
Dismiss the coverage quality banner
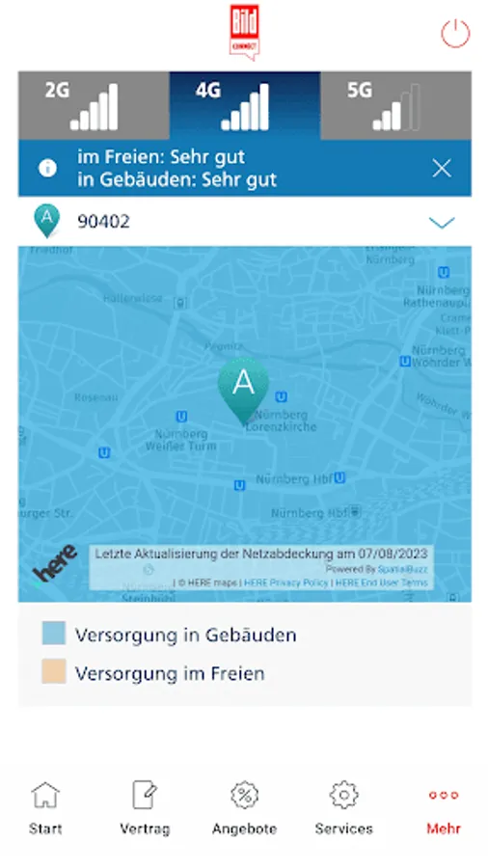(x=442, y=168)
